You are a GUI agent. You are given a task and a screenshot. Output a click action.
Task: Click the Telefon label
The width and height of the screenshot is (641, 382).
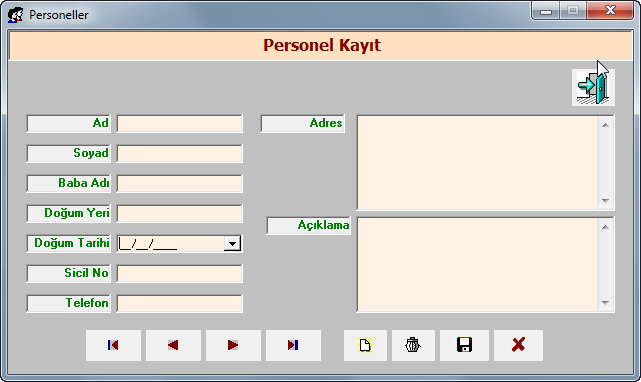[x=69, y=303]
